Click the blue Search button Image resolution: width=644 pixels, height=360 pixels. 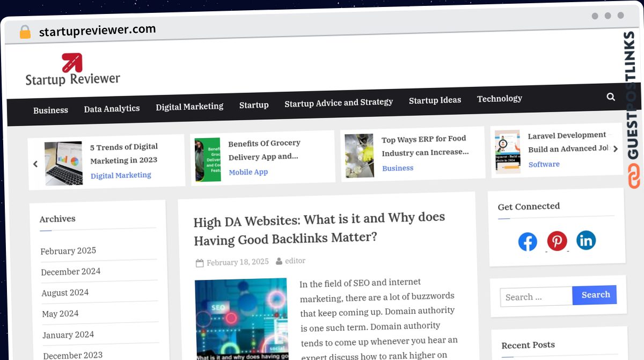(x=595, y=295)
